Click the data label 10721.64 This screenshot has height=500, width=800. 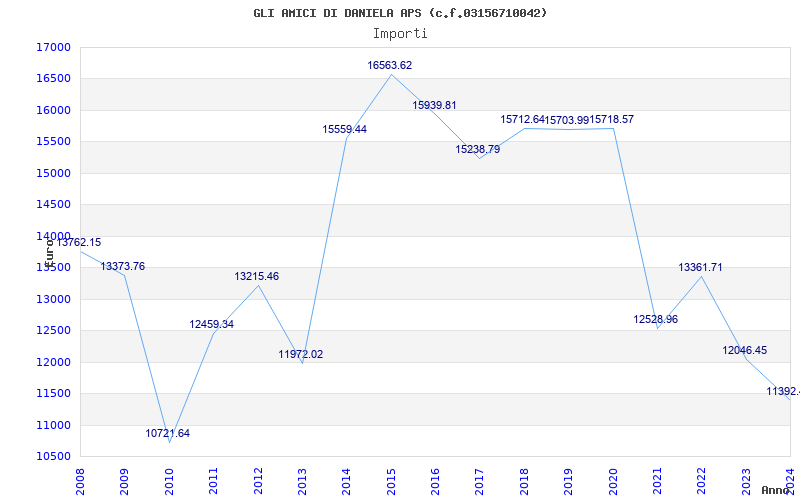(x=167, y=433)
